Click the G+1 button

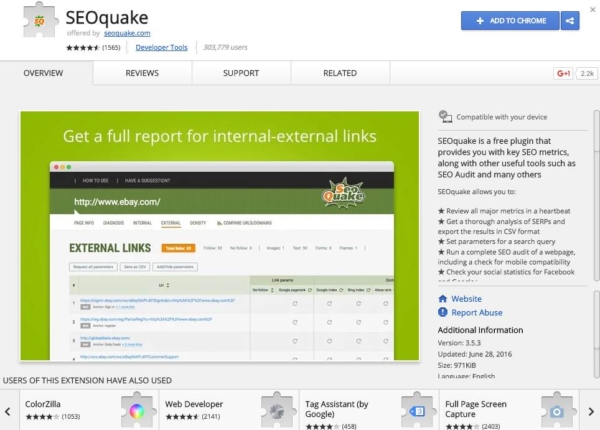563,73
